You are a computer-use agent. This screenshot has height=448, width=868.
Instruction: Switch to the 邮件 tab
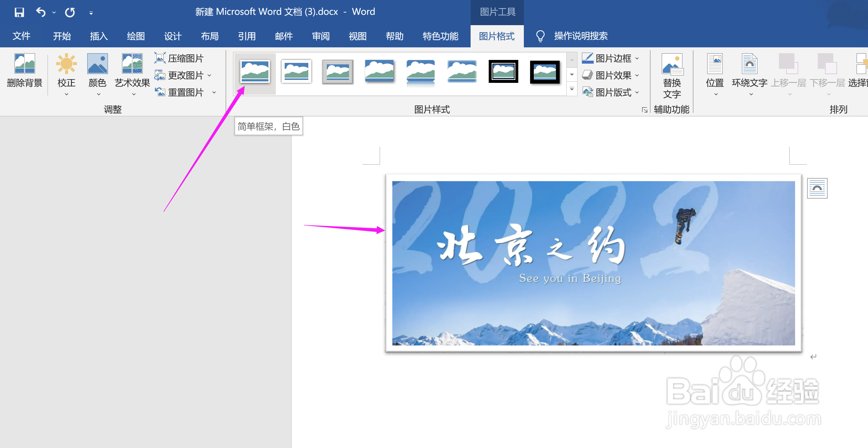(284, 36)
